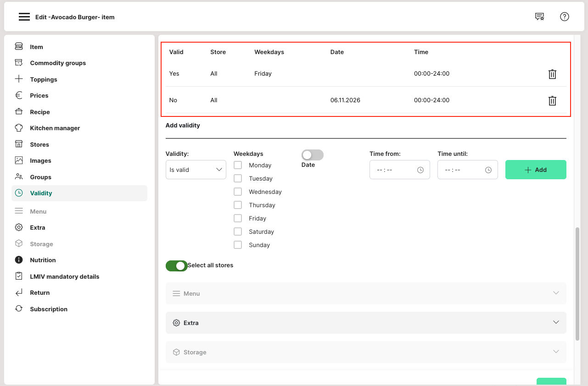Viewport: 588px width, 386px height.
Task: Click the Kitchen manager chef hat icon
Action: pyautogui.click(x=19, y=128)
